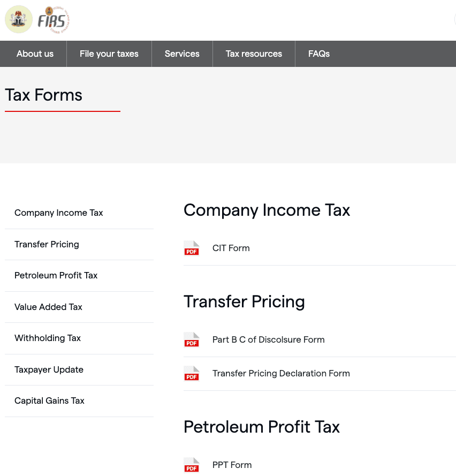456x476 pixels.
Task: Download the CIT Form link
Action: (x=231, y=248)
